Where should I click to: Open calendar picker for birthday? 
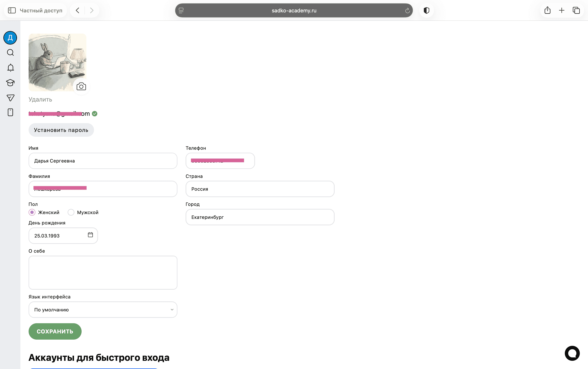click(90, 235)
